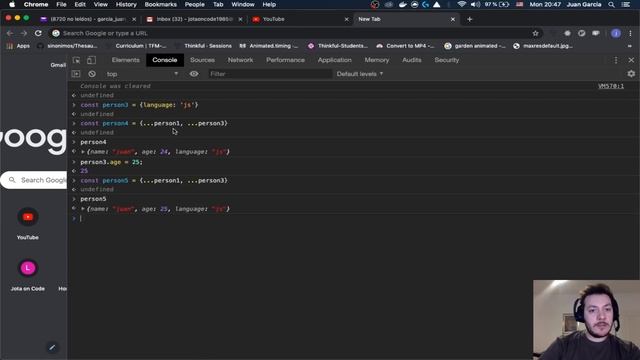Switch to the Audits tab

[411, 60]
